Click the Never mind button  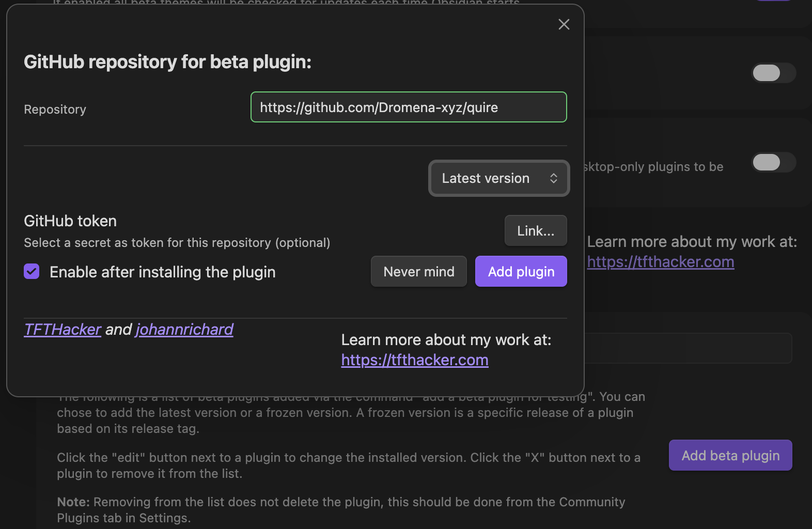point(419,271)
